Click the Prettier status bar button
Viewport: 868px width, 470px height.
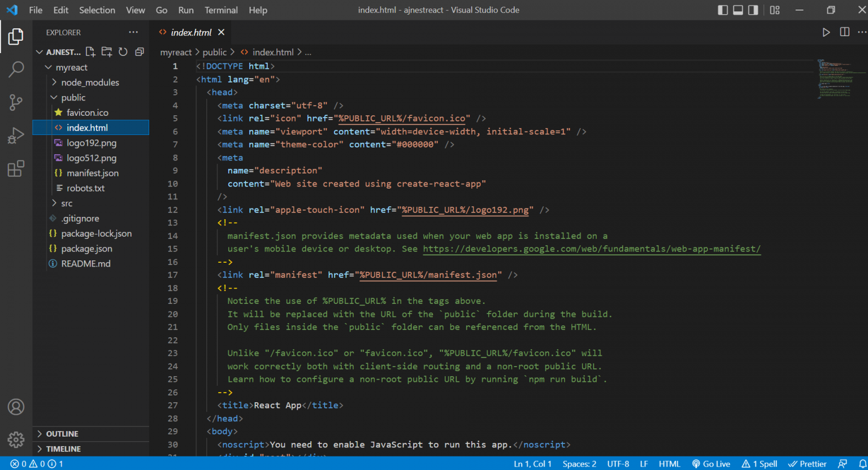pyautogui.click(x=808, y=464)
